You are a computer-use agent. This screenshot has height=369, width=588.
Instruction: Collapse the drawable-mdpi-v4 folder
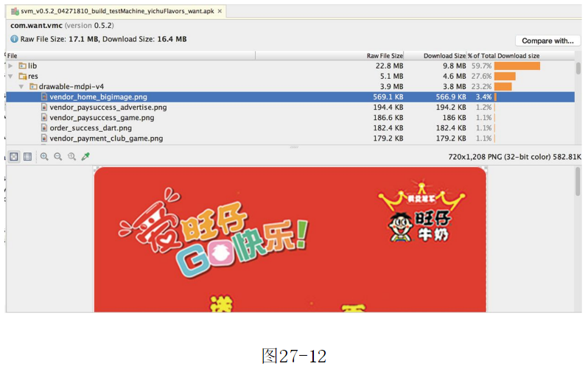click(21, 86)
